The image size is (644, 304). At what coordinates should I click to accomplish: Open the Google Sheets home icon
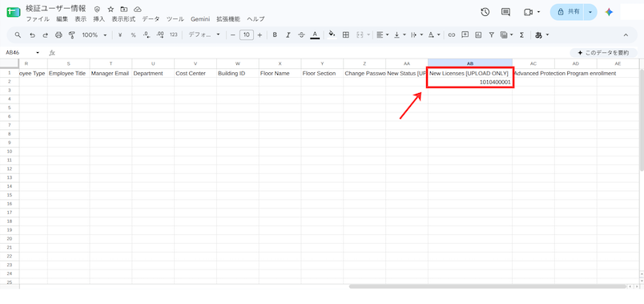(14, 12)
